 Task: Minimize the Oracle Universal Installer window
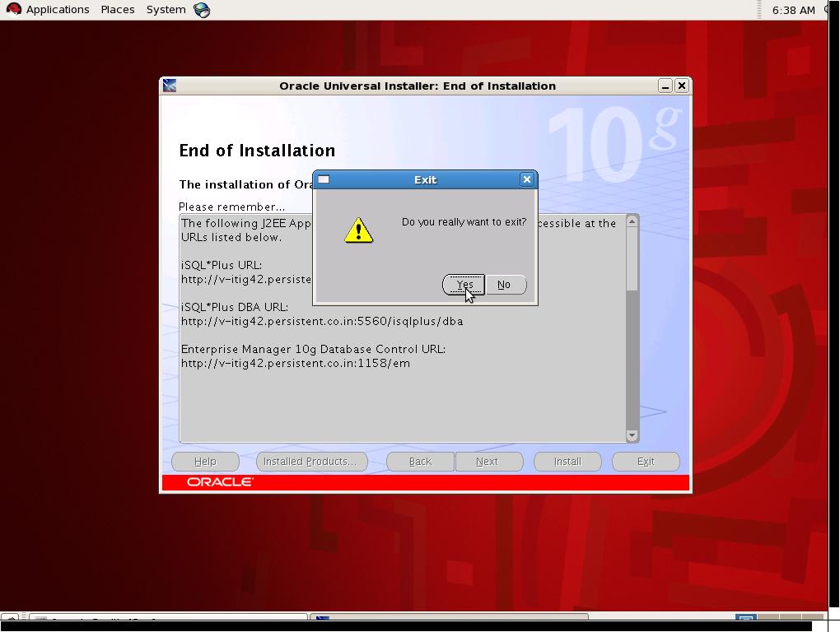coord(665,86)
